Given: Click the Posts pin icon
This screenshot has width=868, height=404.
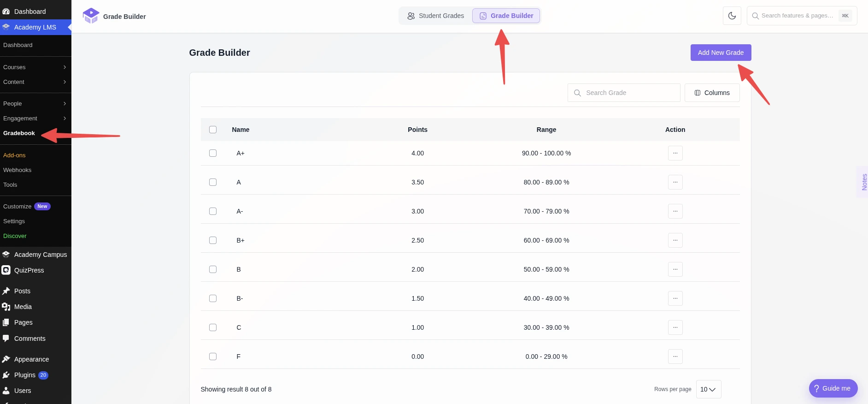Looking at the screenshot, I should pyautogui.click(x=6, y=291).
